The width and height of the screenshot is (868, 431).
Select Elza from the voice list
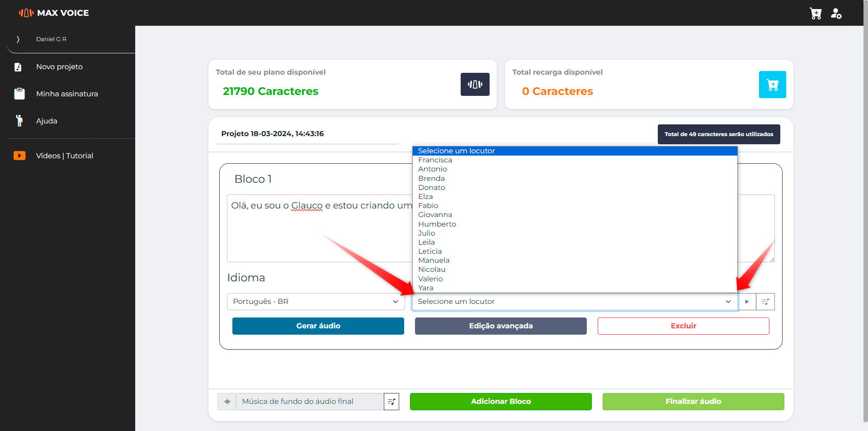pos(575,197)
